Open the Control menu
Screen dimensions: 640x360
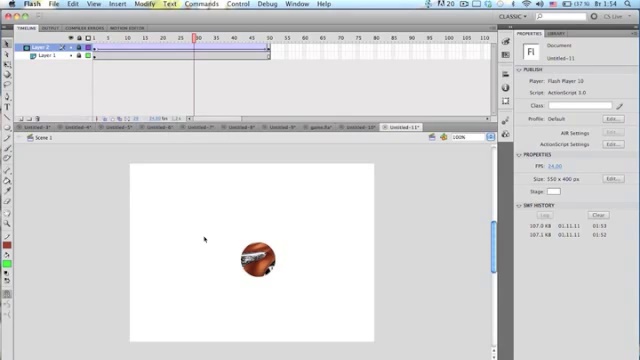point(238,4)
